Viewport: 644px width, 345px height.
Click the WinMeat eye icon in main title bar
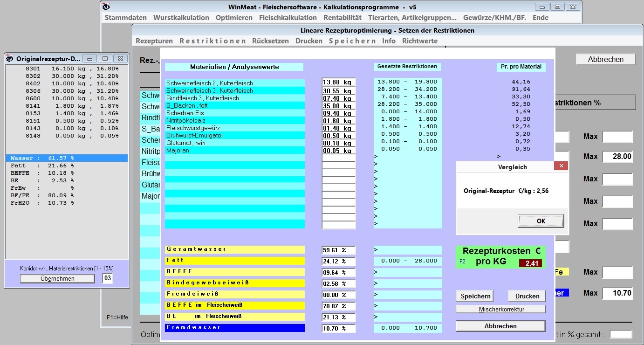pyautogui.click(x=107, y=7)
